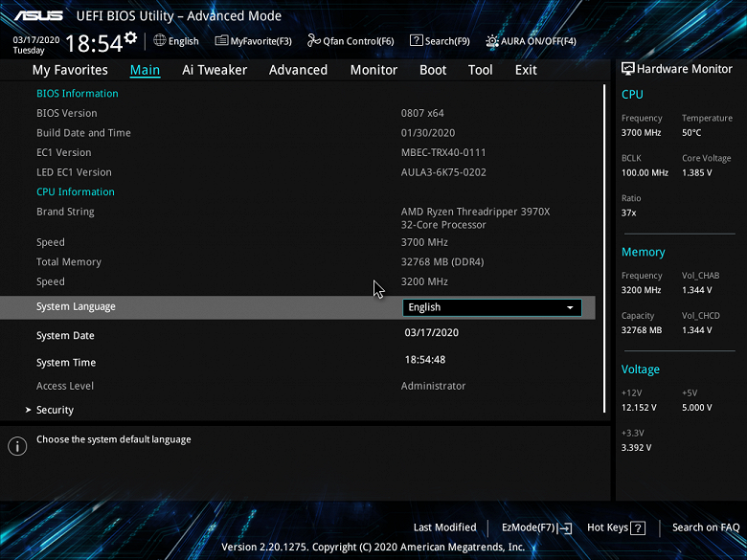
Task: Click the Search(F9) question icon
Action: coord(416,40)
